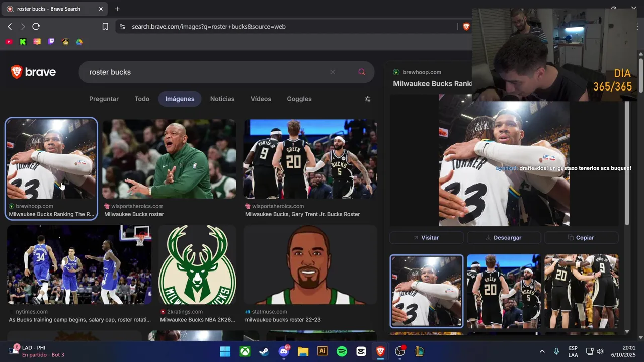Go back with the browser back arrow
This screenshot has height=362, width=644.
point(10,27)
